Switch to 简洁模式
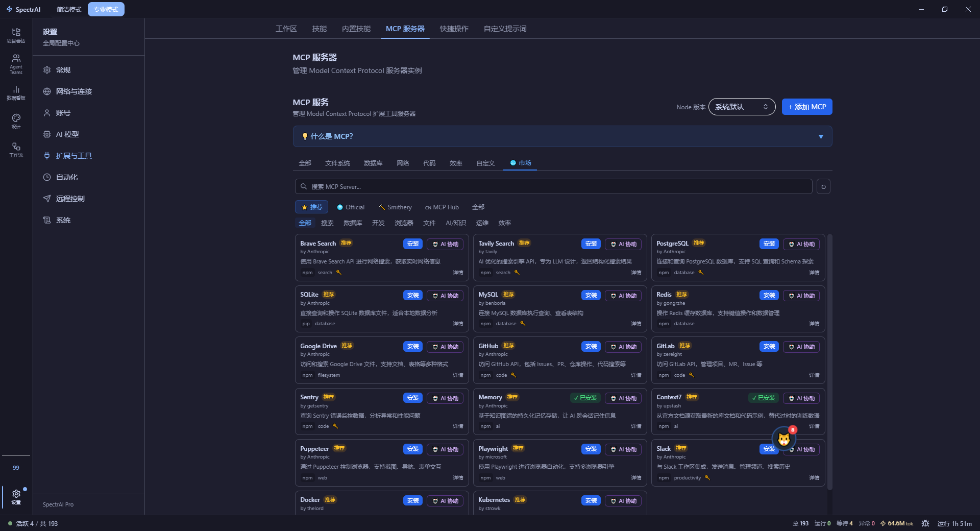 69,9
